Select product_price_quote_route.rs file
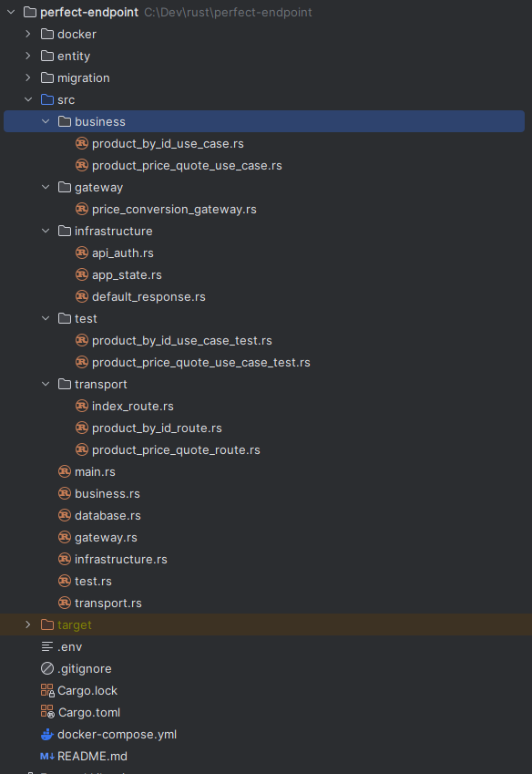532x774 pixels. [x=176, y=449]
